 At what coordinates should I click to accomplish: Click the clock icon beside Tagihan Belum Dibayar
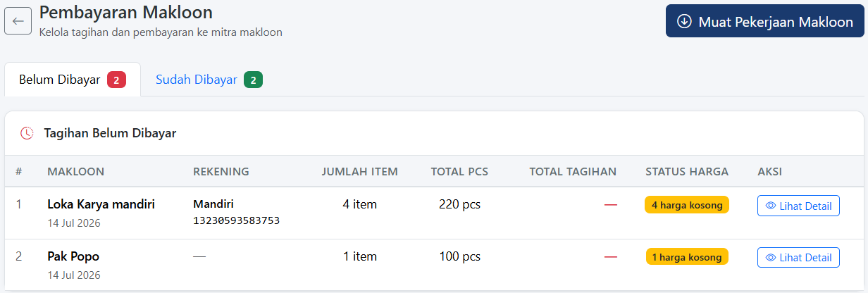[x=27, y=132]
